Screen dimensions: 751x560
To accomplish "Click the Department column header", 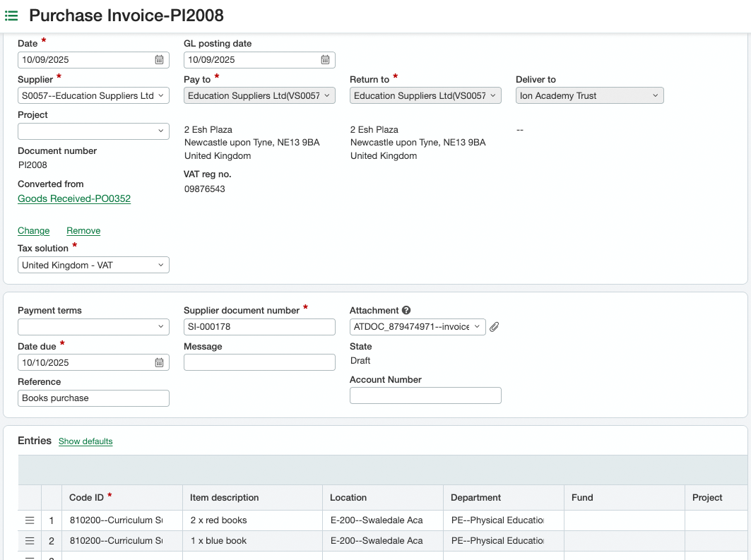I will click(x=504, y=498).
